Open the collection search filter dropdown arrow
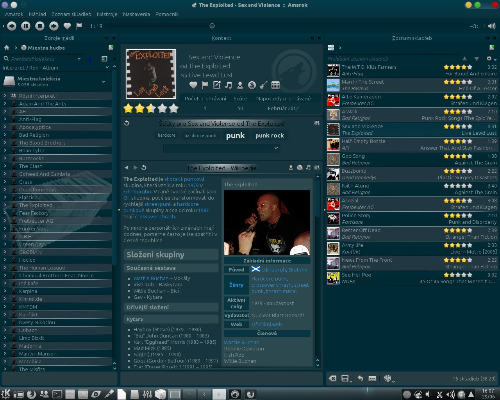The image size is (500, 400). (x=79, y=59)
